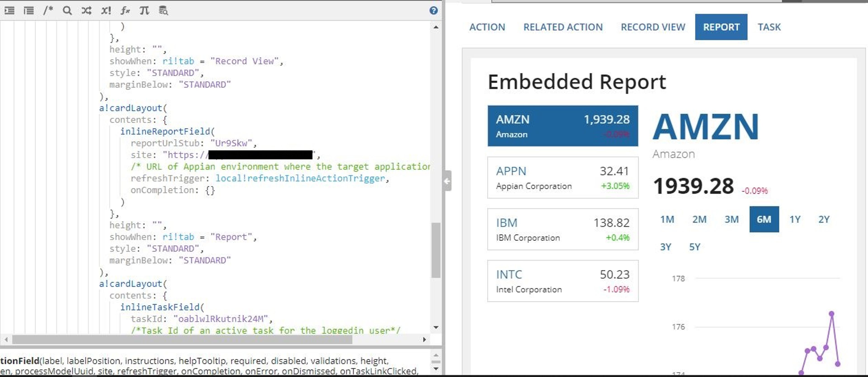The width and height of the screenshot is (868, 377).
Task: Click the function help panel down arrow
Action: (436, 369)
